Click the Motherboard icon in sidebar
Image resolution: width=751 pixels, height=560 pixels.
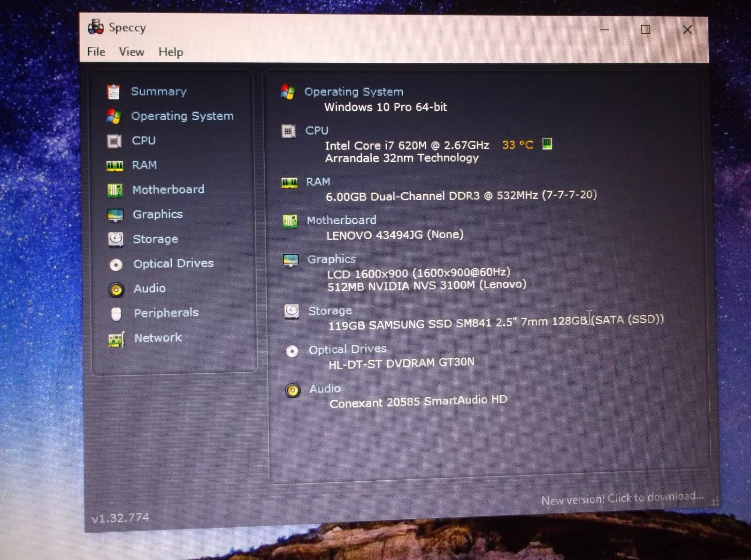pos(115,190)
